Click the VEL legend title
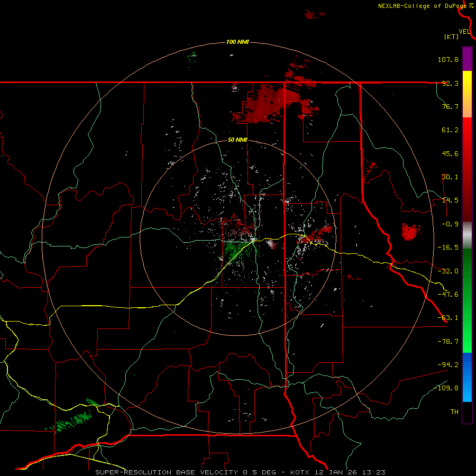Viewport: 476px width, 476px height. (x=464, y=32)
